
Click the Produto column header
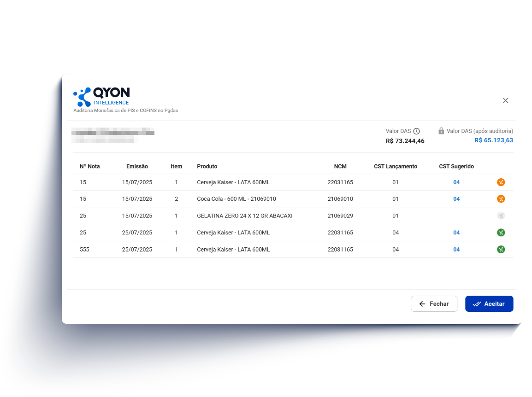coord(207,166)
